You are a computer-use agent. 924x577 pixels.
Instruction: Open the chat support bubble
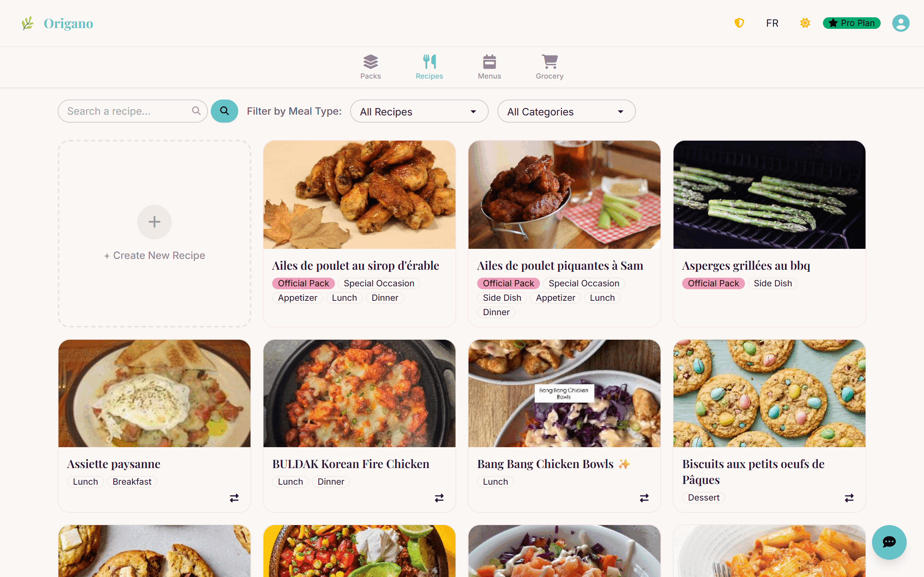[889, 542]
